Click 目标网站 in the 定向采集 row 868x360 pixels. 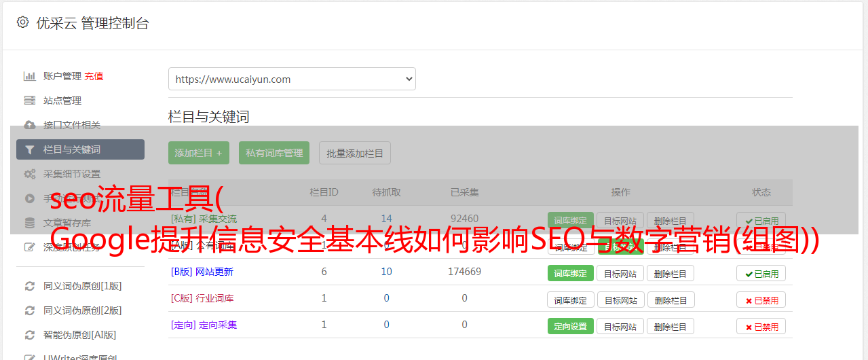coord(620,326)
